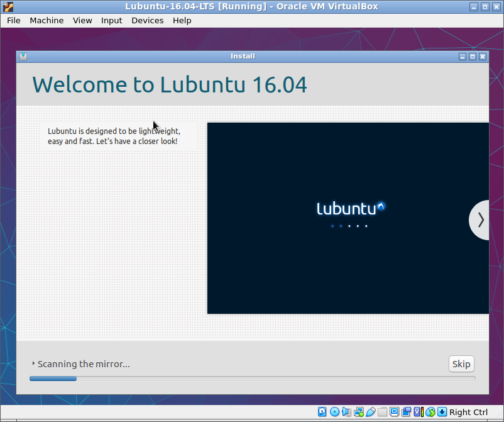Click the network adapters status icon
This screenshot has height=422, width=504.
click(x=359, y=412)
